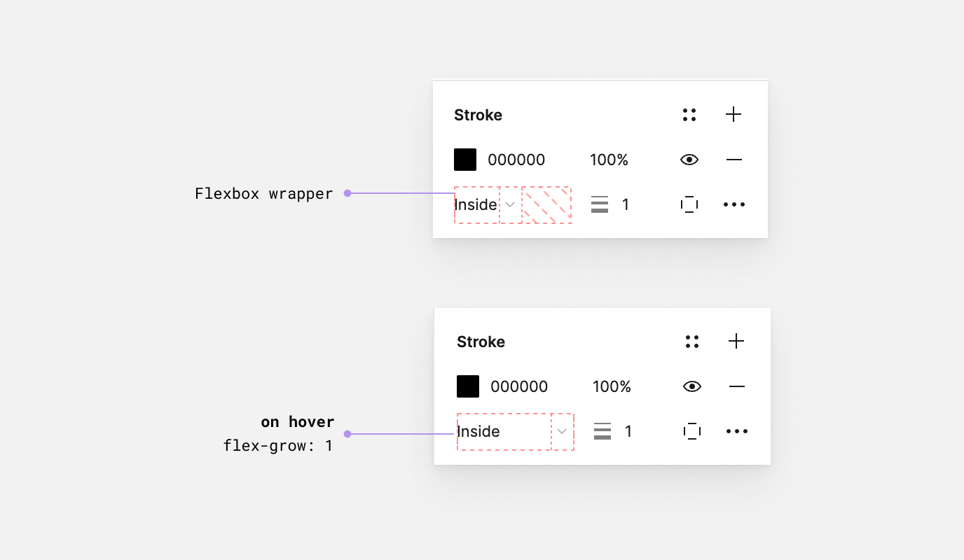Open the ellipsis menu in the lower panel
This screenshot has width=964, height=560.
(736, 431)
